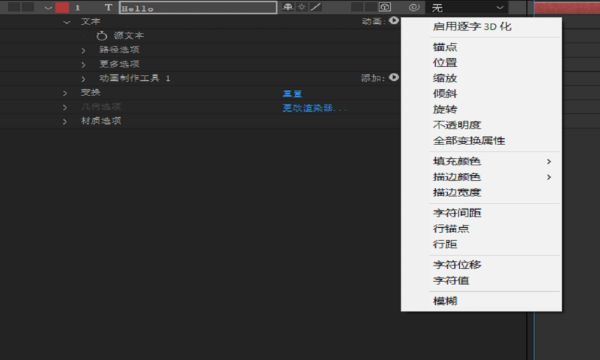Image resolution: width=600 pixels, height=360 pixels.
Task: Open the parent dropdown showing 无
Action: (468, 7)
